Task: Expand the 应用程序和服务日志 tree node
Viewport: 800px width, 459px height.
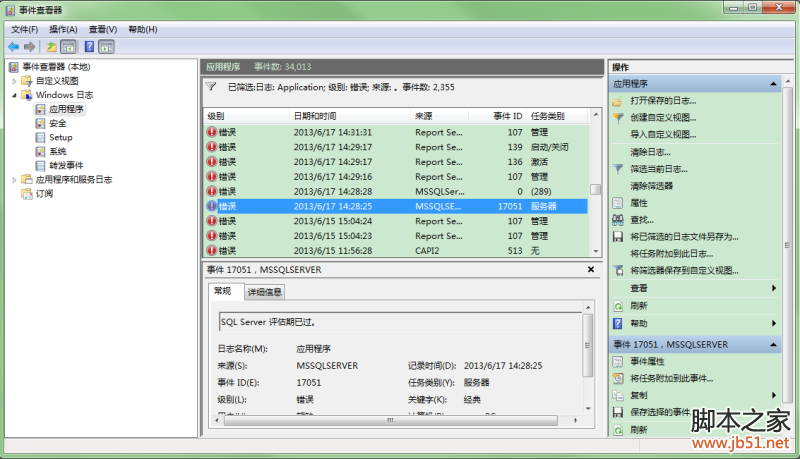Action: click(x=14, y=180)
